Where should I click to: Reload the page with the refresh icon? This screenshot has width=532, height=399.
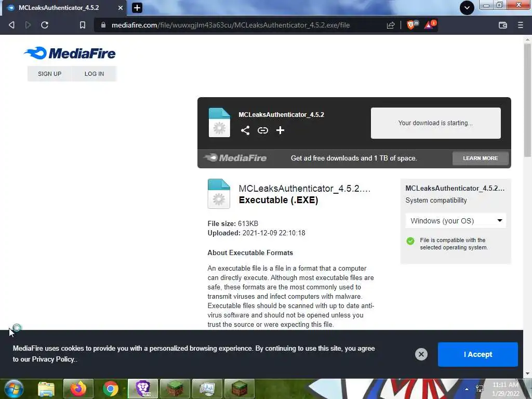45,25
